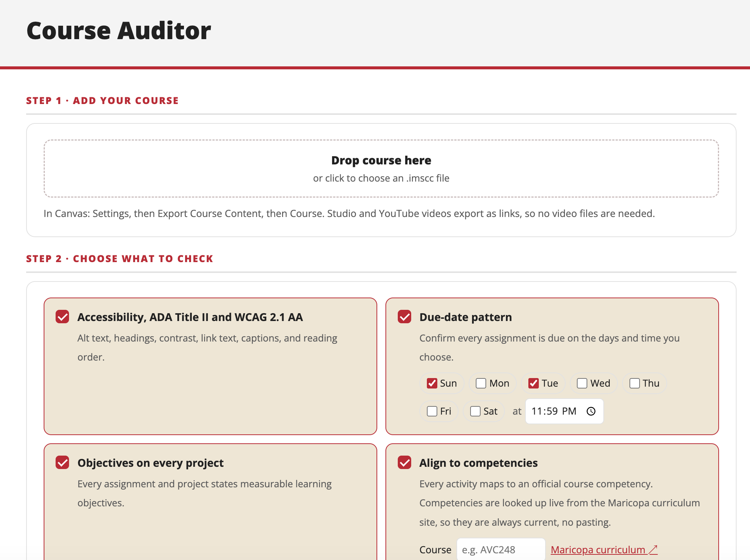Enable the Thu day checkbox

(x=635, y=383)
